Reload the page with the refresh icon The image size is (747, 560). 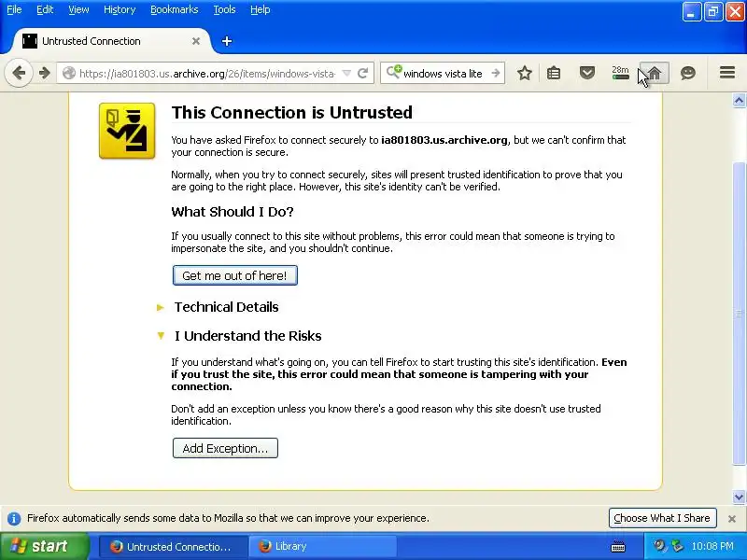[x=363, y=73]
